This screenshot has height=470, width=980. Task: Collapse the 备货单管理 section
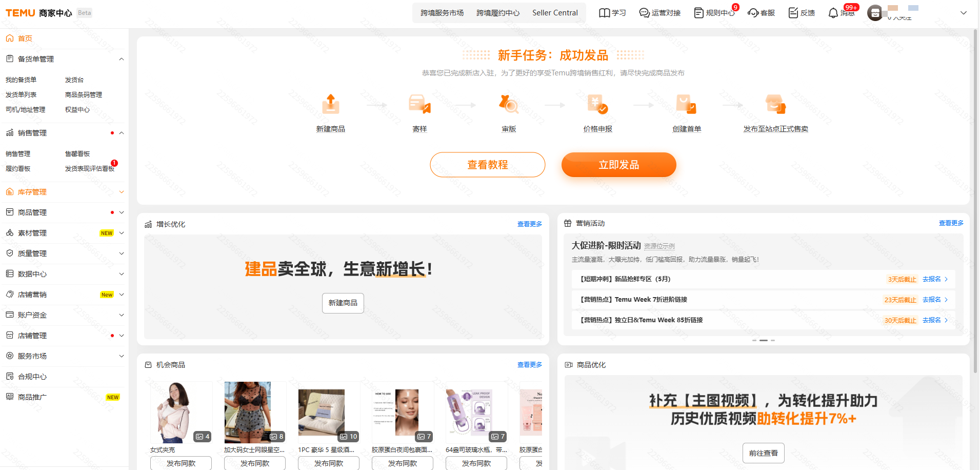point(122,59)
